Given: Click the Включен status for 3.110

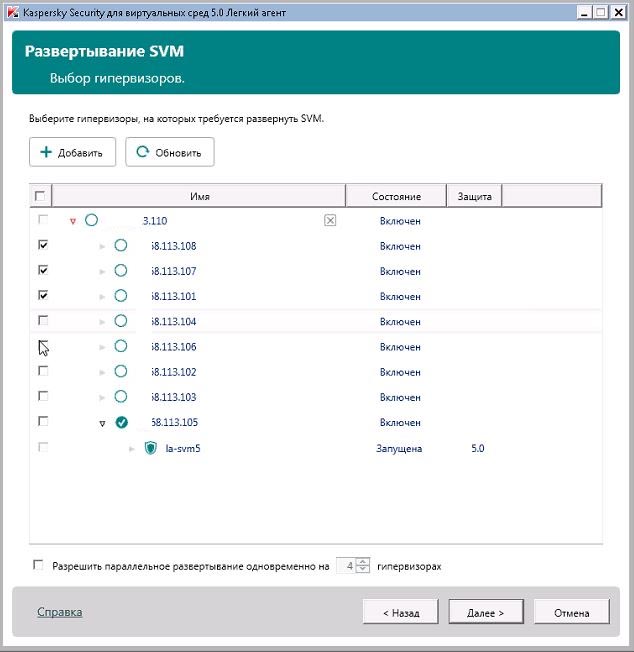Looking at the screenshot, I should [400, 221].
